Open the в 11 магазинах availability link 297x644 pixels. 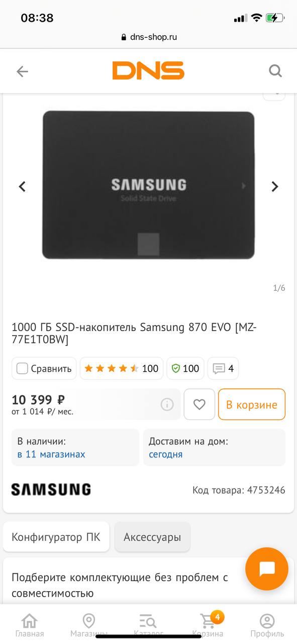point(51,454)
